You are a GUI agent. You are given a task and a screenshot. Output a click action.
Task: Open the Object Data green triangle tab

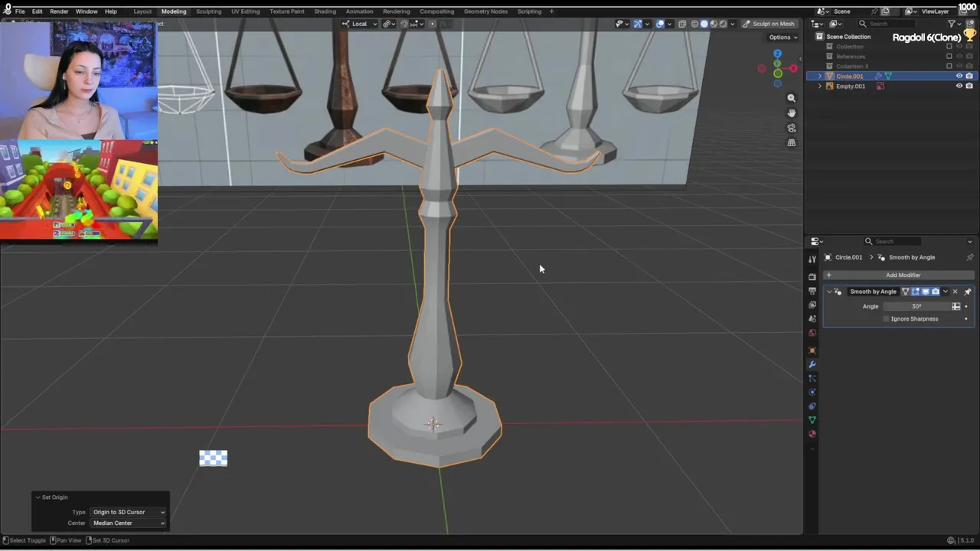[x=812, y=419]
